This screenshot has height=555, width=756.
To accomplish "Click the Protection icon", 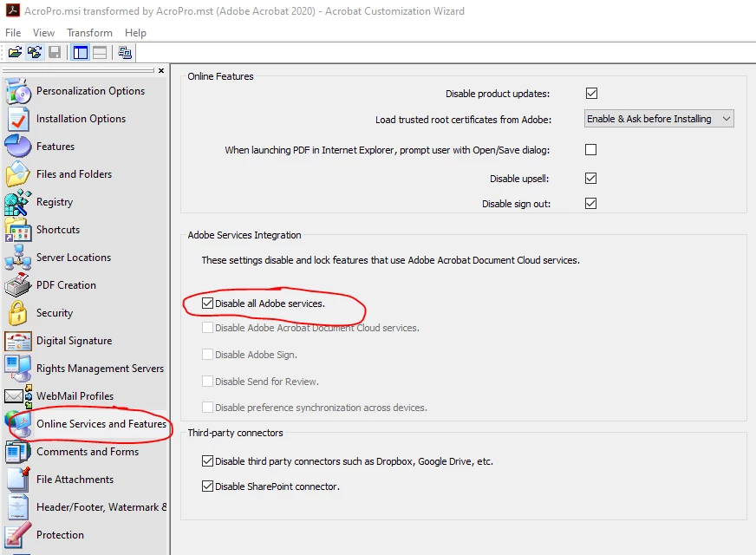I will 18,535.
